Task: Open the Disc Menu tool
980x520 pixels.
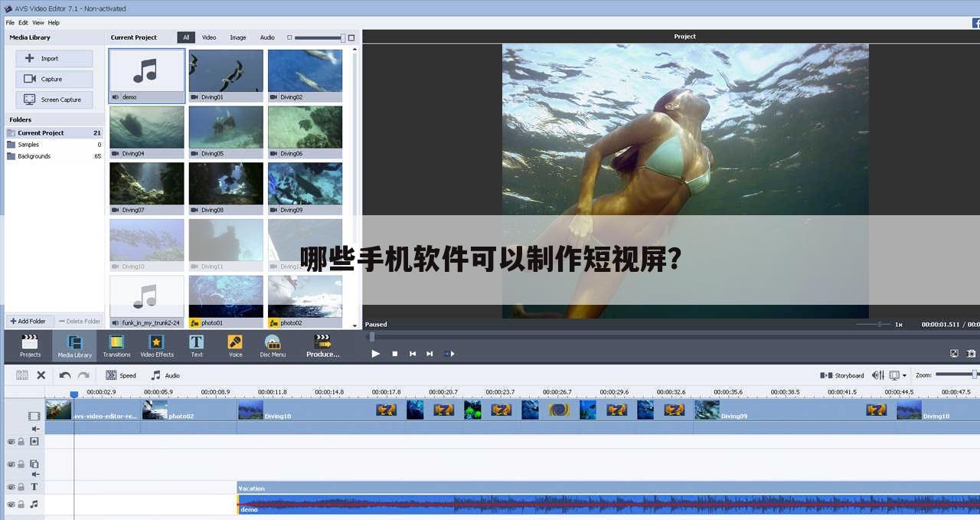Action: click(273, 346)
